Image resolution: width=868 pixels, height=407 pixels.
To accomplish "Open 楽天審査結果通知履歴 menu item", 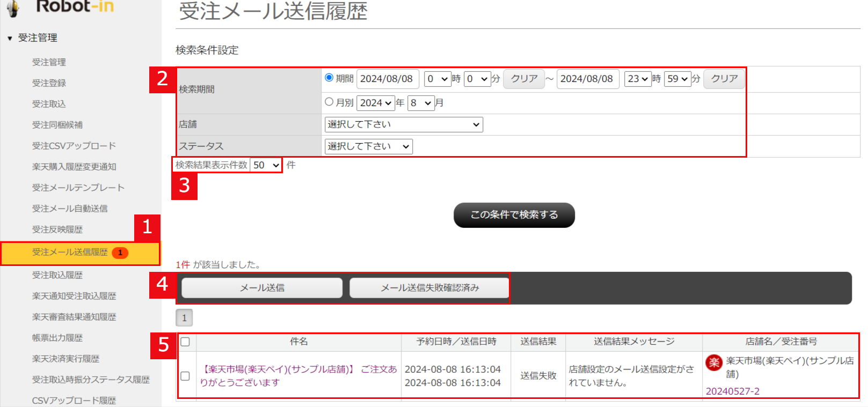I will coord(74,317).
